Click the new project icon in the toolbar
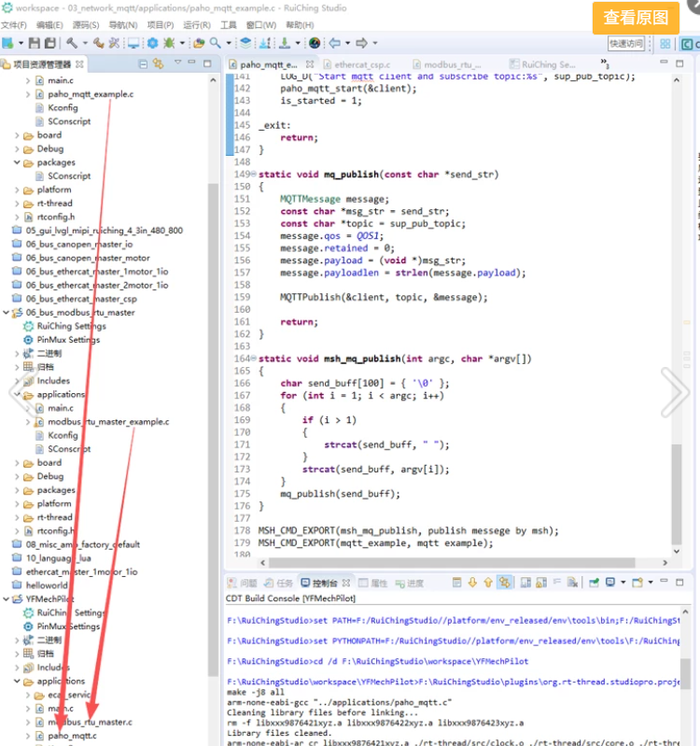The width and height of the screenshot is (700, 746). tap(7, 43)
